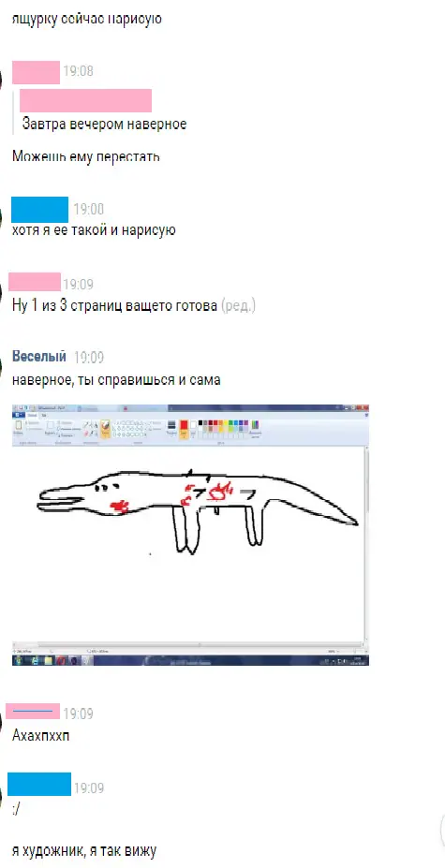Click the Windows Start button on taskbar
This screenshot has width=445, height=868.
(20, 660)
